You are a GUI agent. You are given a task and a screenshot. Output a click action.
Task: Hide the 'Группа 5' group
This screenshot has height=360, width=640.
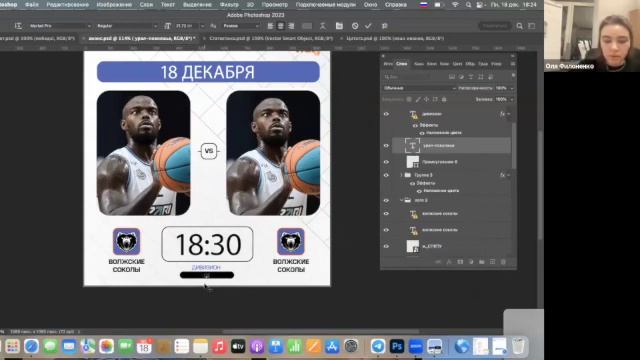[x=386, y=175]
